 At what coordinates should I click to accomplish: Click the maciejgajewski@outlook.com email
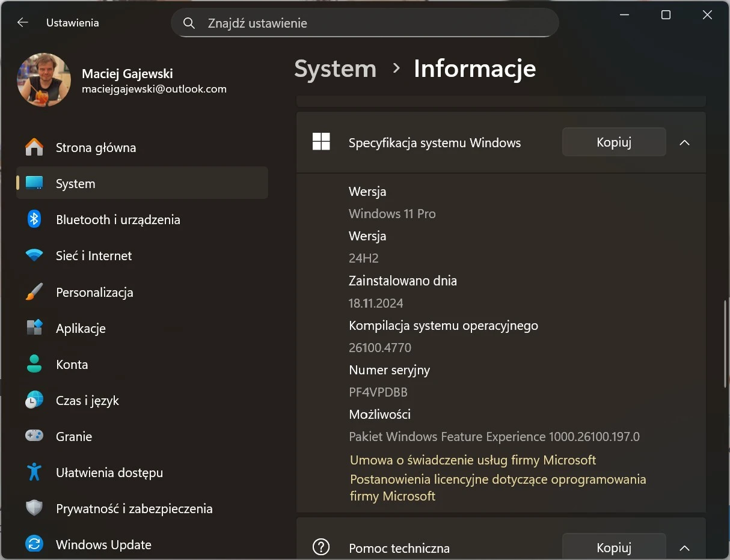(x=154, y=89)
